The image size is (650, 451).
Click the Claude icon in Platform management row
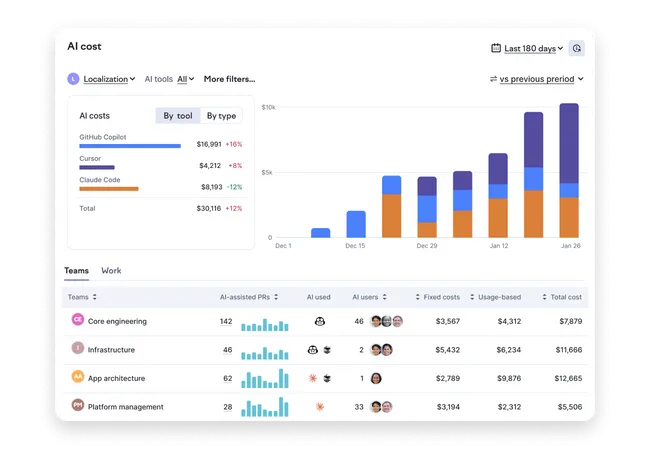pyautogui.click(x=320, y=407)
